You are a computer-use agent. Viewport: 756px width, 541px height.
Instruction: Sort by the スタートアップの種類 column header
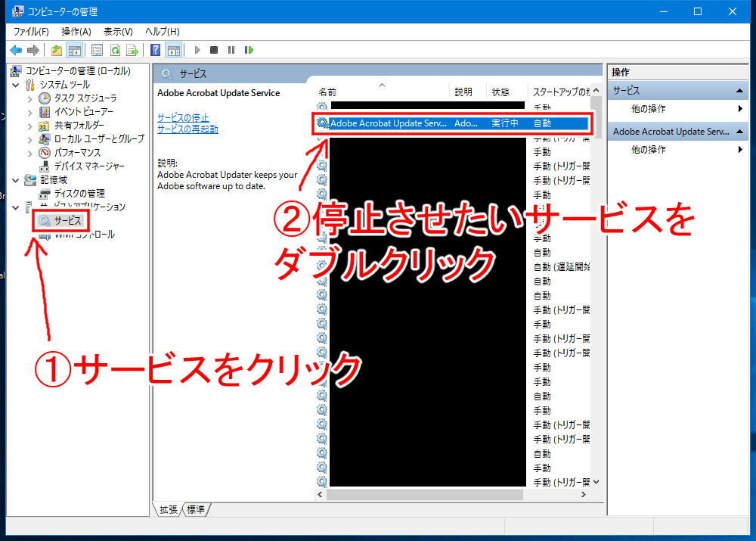pyautogui.click(x=560, y=92)
